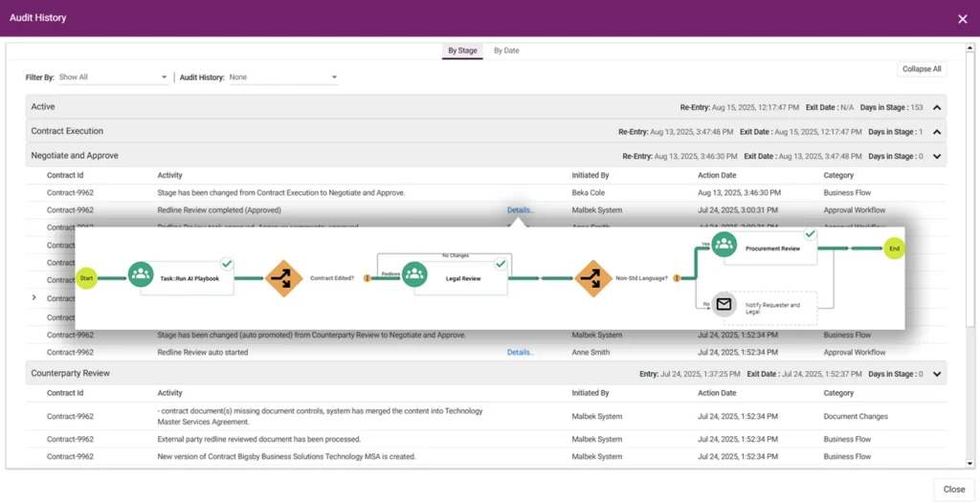
Task: Click 'contract document(s) missing document controls' activity
Action: [x=320, y=417]
